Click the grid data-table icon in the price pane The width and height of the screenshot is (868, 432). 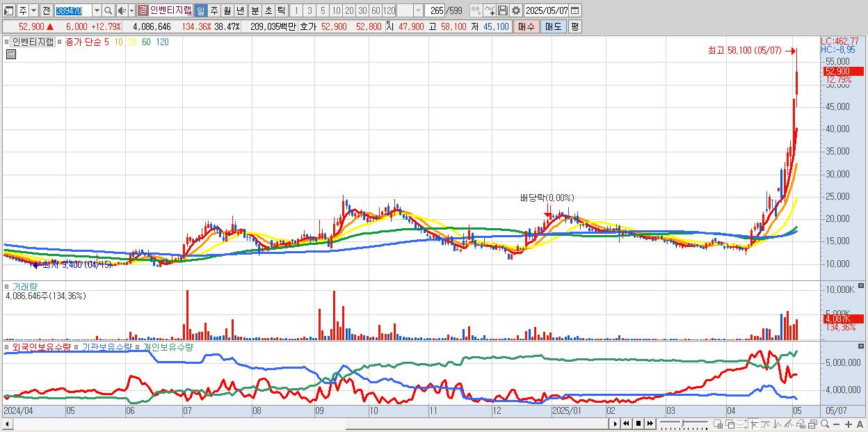click(10, 53)
